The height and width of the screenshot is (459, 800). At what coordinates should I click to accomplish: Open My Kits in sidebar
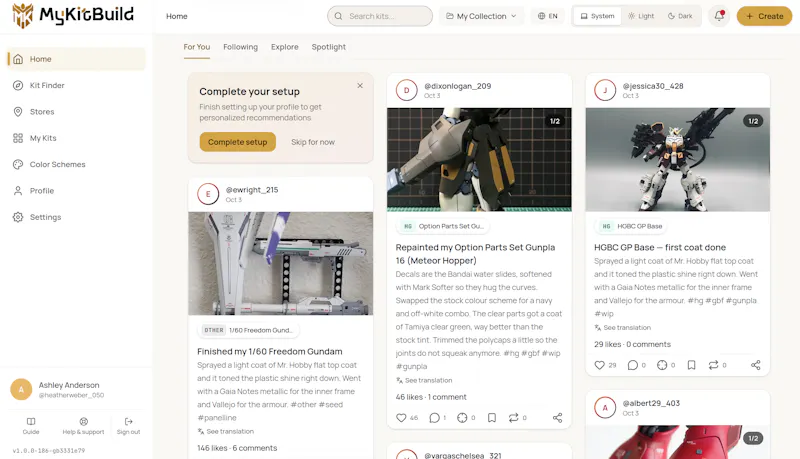76,138
